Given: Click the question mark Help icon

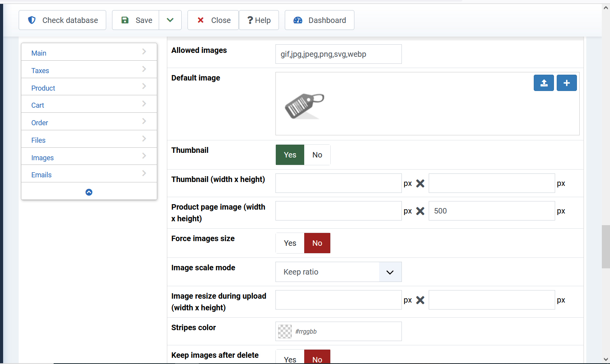Looking at the screenshot, I should 250,20.
